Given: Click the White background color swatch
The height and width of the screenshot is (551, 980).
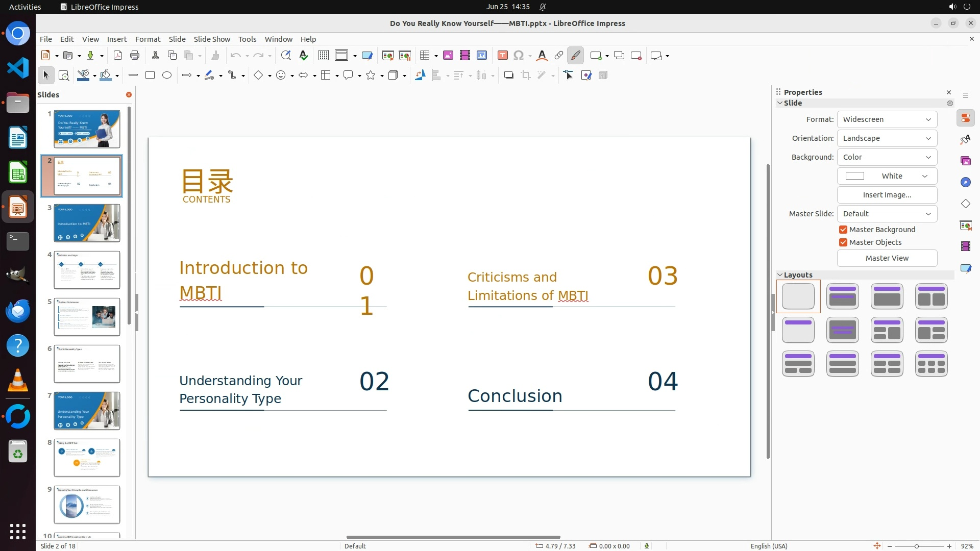Looking at the screenshot, I should point(855,176).
